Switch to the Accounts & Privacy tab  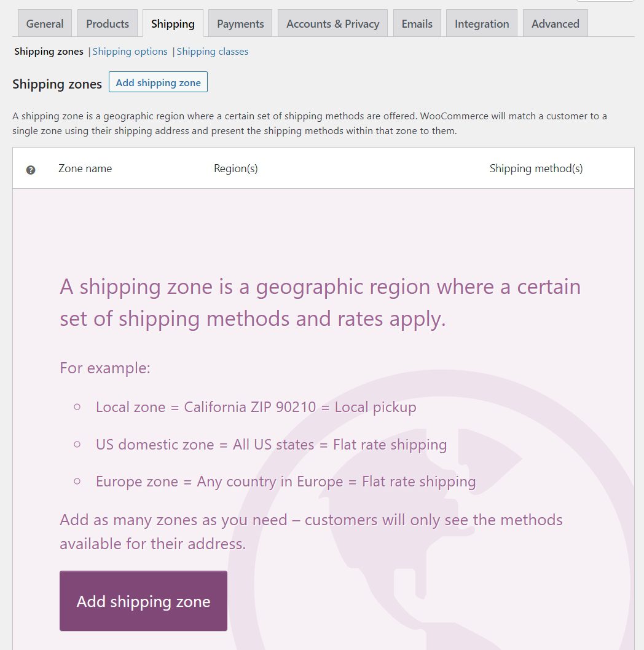point(332,23)
